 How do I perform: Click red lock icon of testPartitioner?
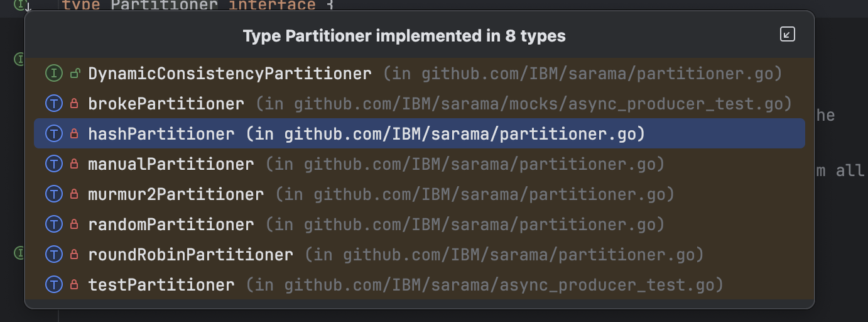pos(74,285)
